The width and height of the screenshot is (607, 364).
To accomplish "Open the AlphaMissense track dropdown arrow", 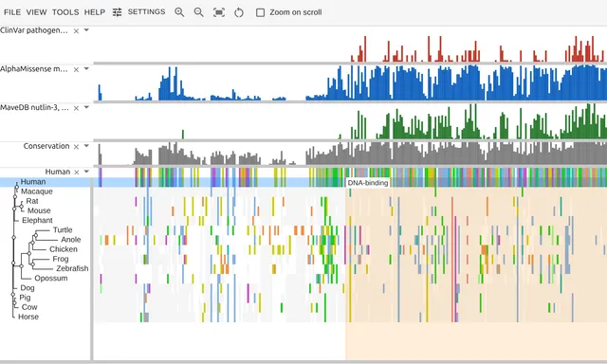I will (86, 68).
